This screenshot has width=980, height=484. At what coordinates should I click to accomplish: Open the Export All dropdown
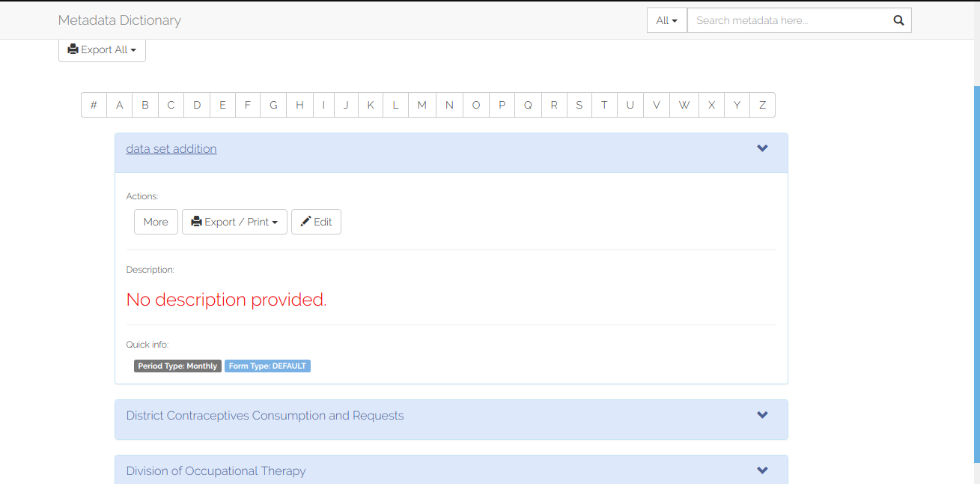coord(102,49)
